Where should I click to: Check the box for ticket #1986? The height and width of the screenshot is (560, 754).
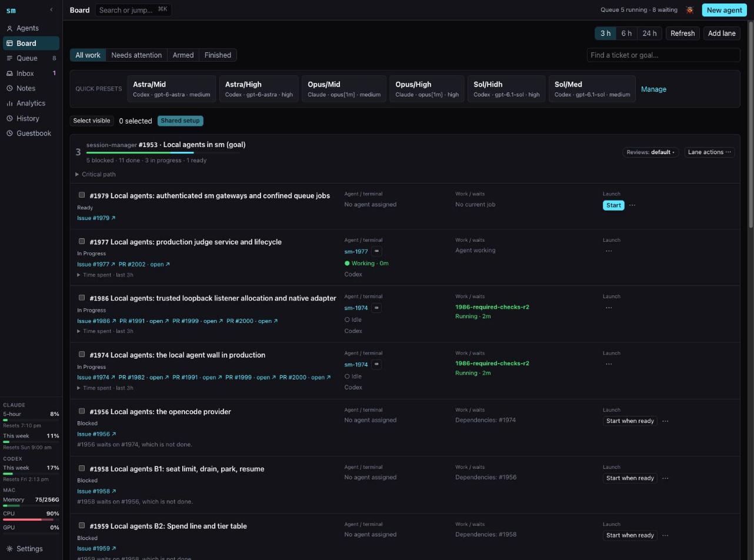pos(82,298)
